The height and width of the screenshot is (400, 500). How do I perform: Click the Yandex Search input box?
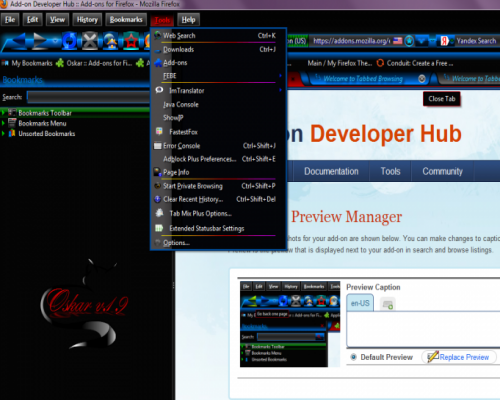tap(476, 41)
